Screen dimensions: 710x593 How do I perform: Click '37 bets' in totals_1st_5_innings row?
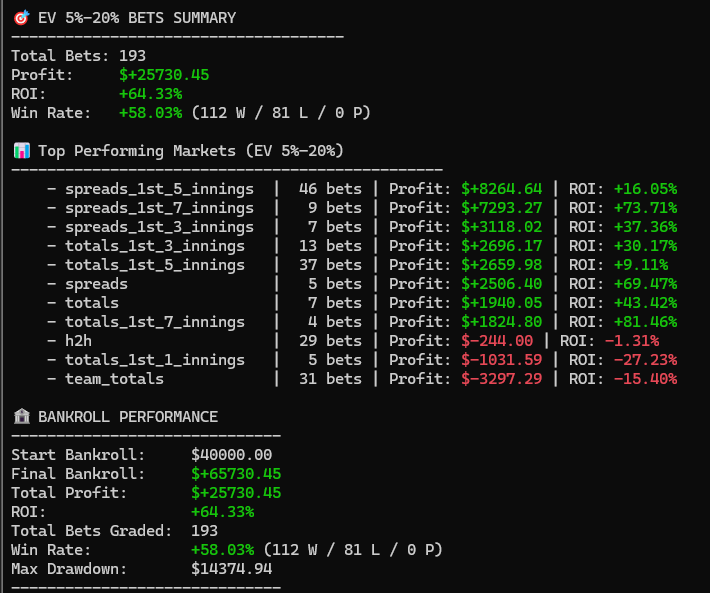tap(330, 265)
